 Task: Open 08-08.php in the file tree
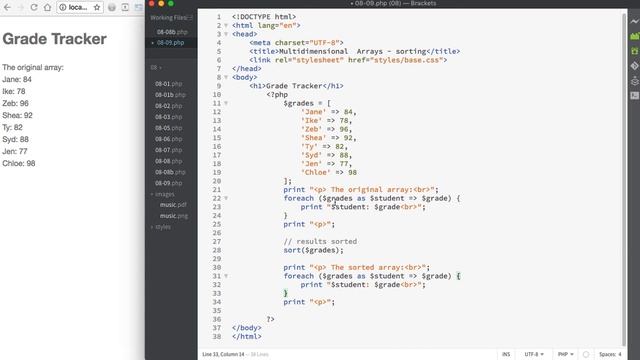168,161
